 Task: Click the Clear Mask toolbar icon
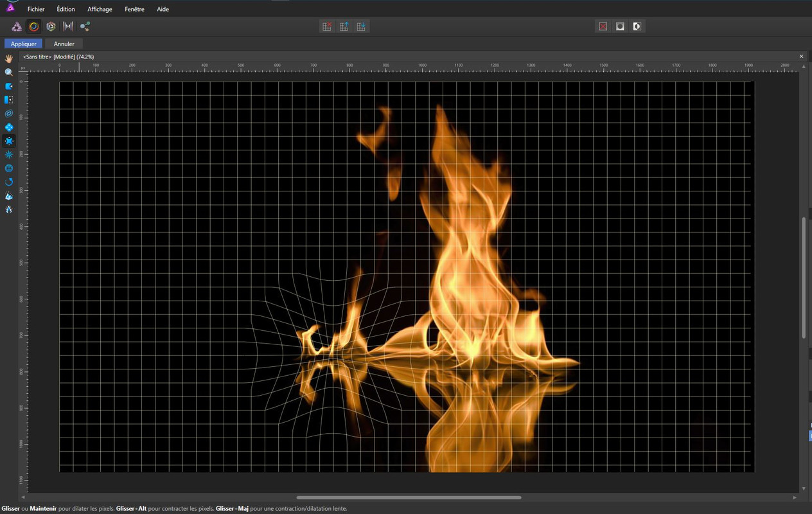click(603, 26)
